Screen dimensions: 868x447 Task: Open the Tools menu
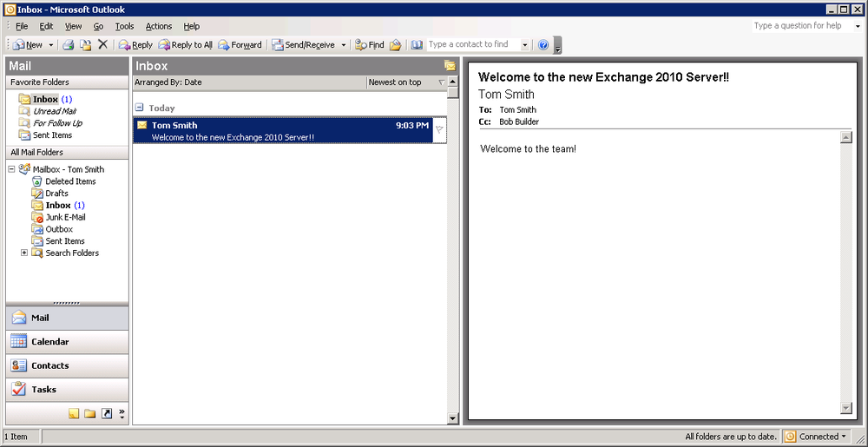124,26
